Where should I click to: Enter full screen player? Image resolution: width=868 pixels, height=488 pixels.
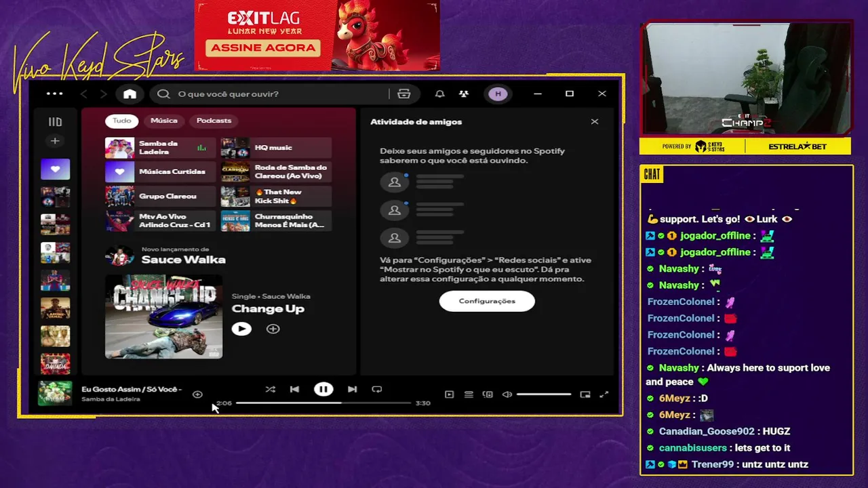click(604, 394)
